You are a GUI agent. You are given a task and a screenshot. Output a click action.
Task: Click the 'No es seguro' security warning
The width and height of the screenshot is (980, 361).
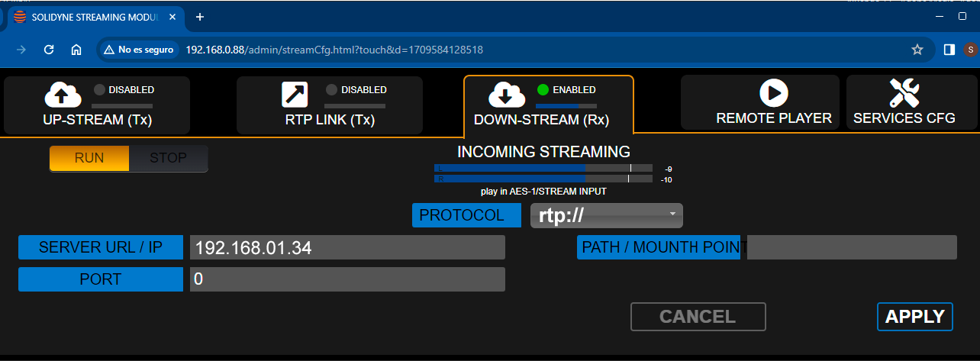(140, 50)
